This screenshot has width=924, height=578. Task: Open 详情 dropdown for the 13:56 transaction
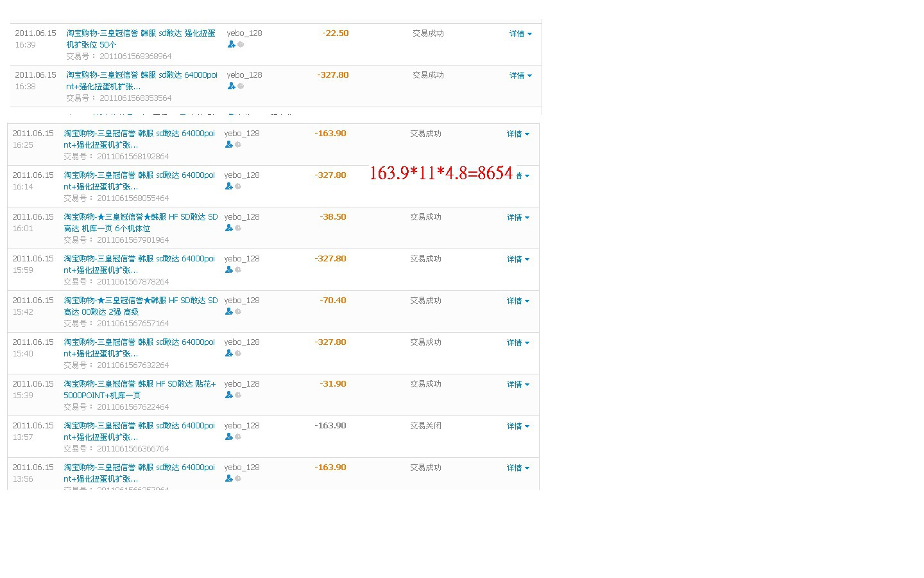pyautogui.click(x=518, y=468)
